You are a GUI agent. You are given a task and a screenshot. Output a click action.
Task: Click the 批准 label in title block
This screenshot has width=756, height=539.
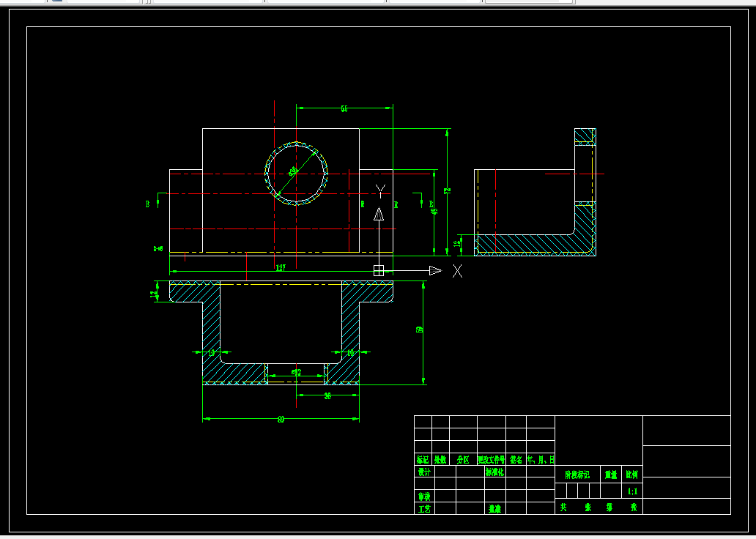(x=494, y=509)
